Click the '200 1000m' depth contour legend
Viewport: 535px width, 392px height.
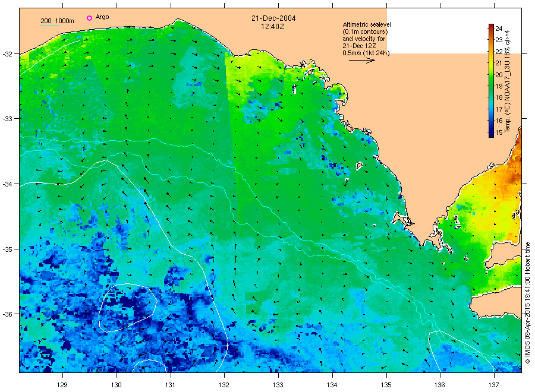coord(57,21)
